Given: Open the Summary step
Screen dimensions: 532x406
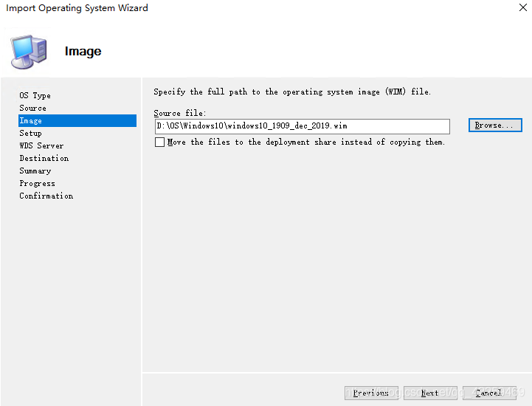Looking at the screenshot, I should coord(35,171).
